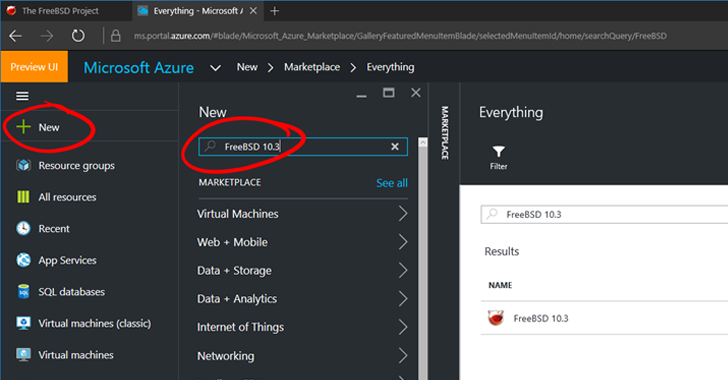The width and height of the screenshot is (728, 380).
Task: Expand the Virtual Machines chevron
Action: [x=403, y=214]
